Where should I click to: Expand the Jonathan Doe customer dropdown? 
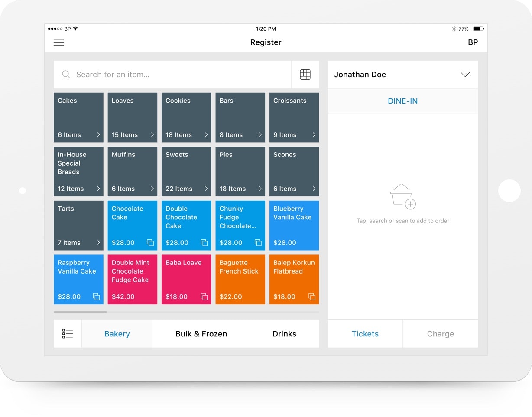tap(465, 75)
